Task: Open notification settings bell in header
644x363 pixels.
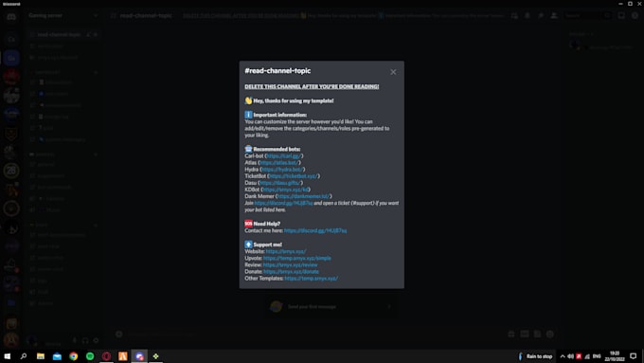Action: click(528, 15)
